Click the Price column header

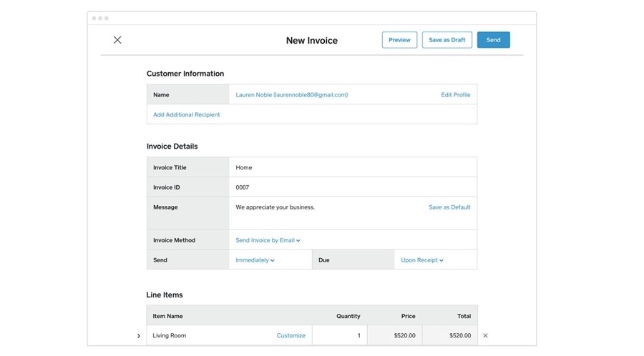pyautogui.click(x=409, y=316)
